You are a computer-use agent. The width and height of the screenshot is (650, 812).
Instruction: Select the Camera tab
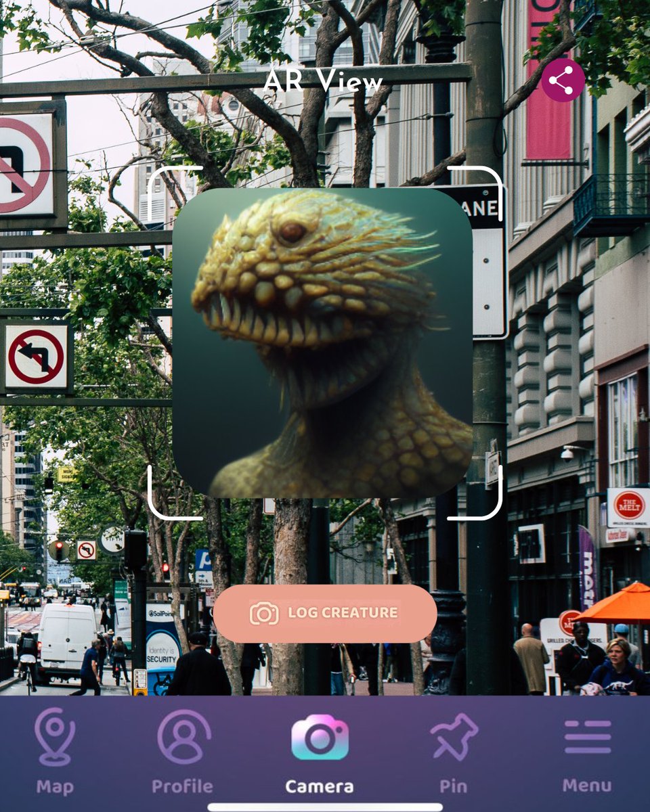320,753
